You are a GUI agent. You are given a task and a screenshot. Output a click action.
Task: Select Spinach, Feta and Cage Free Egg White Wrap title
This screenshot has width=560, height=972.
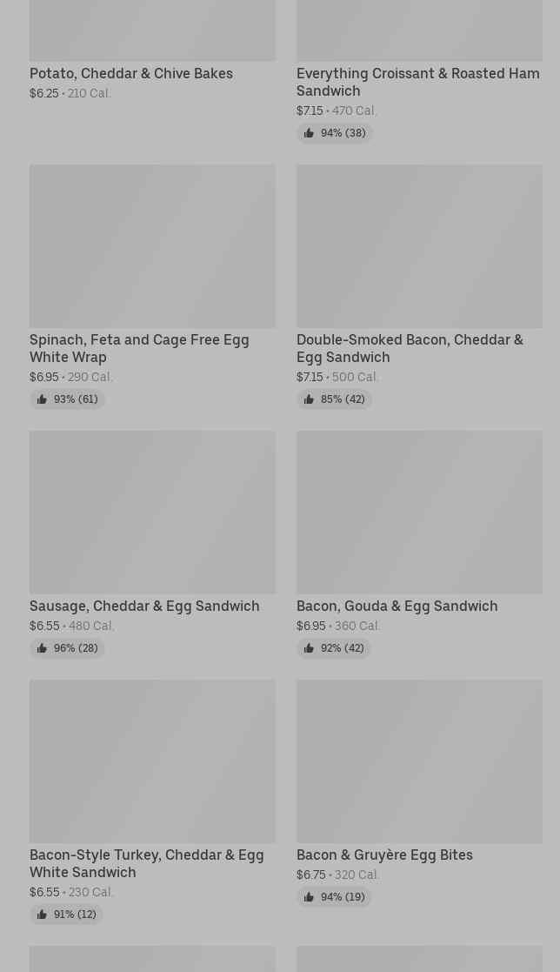point(139,348)
